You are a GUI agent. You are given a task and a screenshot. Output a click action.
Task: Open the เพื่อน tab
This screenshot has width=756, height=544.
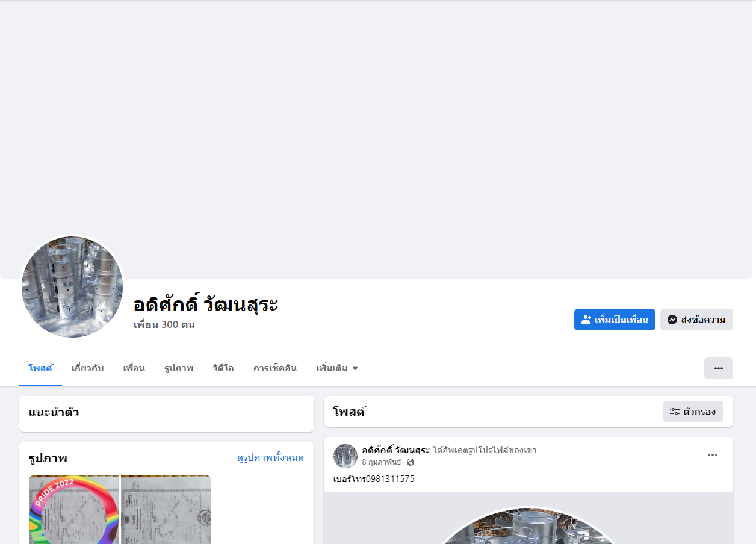tap(134, 368)
